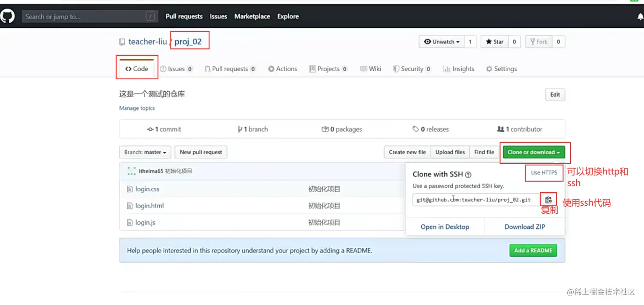Viewport: 644px width, 305px height.
Task: Open the itheima65 author link
Action: click(x=151, y=171)
